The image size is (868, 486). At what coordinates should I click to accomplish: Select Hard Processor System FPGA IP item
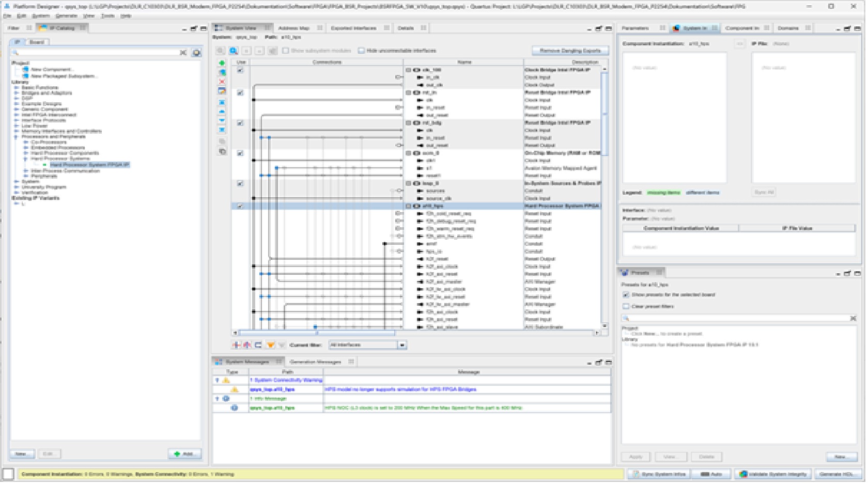coord(89,165)
